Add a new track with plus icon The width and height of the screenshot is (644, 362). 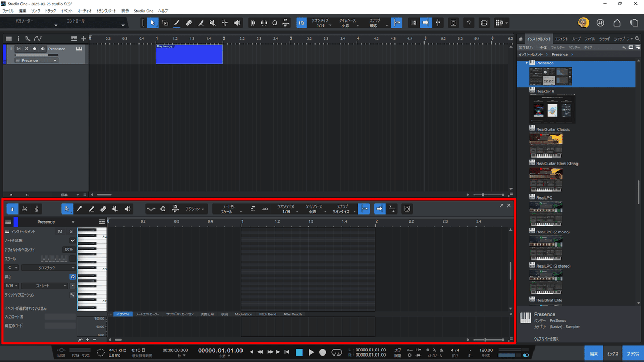83,39
